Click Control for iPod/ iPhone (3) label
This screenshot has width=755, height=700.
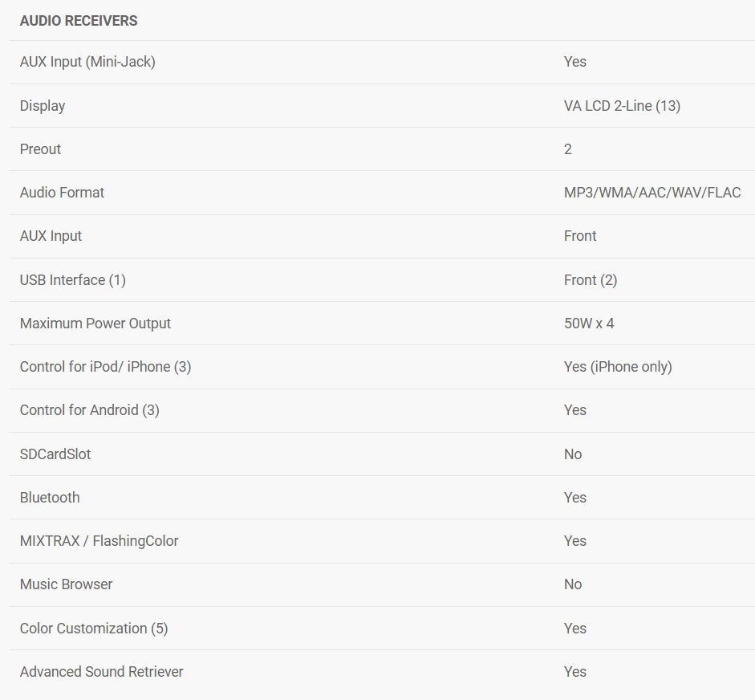click(105, 367)
